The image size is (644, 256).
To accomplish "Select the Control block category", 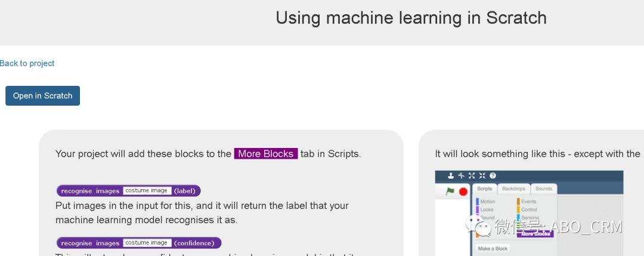I will click(x=527, y=209).
